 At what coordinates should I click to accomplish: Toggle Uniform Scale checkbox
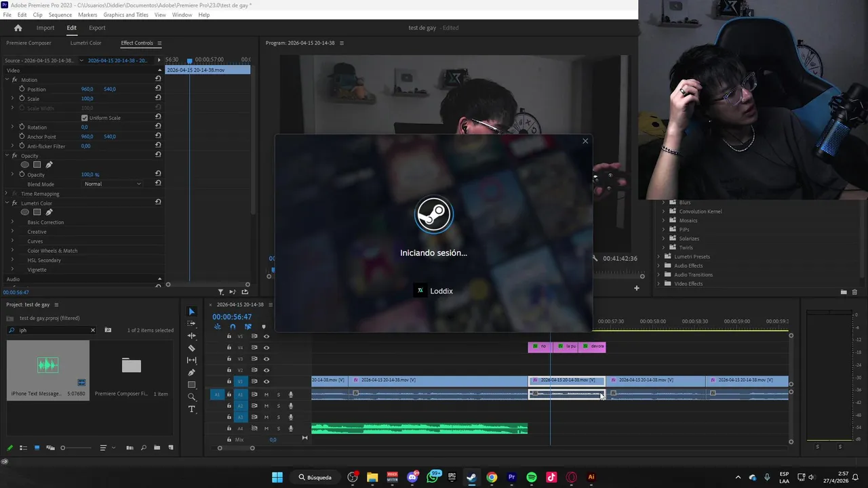point(85,118)
